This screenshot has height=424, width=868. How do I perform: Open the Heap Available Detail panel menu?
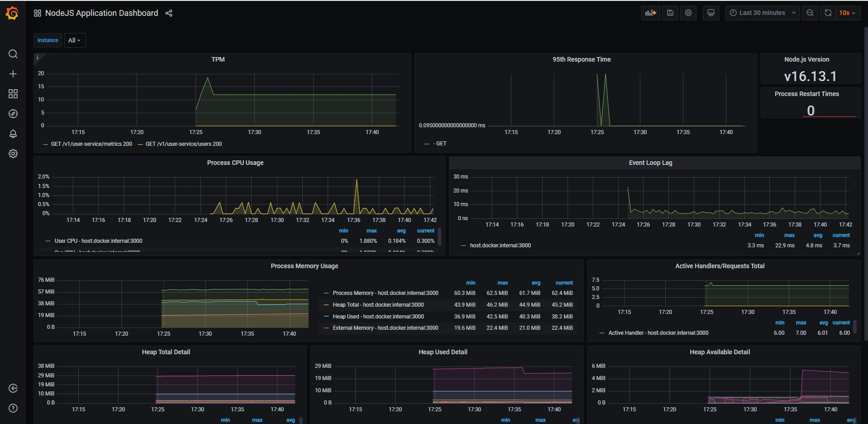pos(720,352)
